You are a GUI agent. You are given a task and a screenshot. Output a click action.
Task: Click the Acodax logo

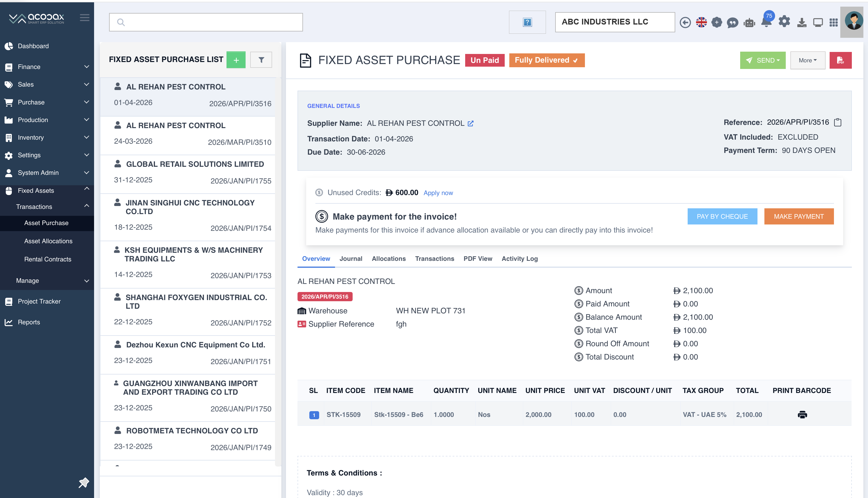pyautogui.click(x=37, y=18)
